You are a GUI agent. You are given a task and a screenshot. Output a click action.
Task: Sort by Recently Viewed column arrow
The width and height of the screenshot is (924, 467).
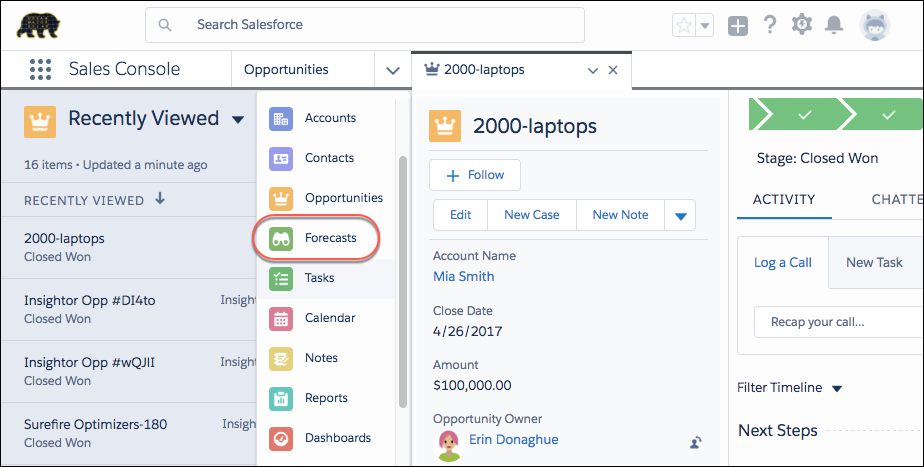click(x=160, y=199)
